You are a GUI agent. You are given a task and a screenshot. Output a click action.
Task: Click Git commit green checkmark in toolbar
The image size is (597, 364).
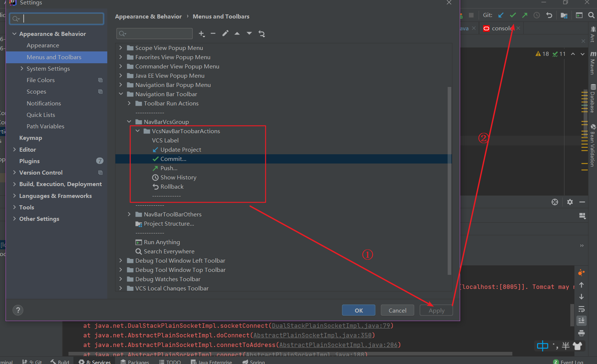(x=513, y=15)
